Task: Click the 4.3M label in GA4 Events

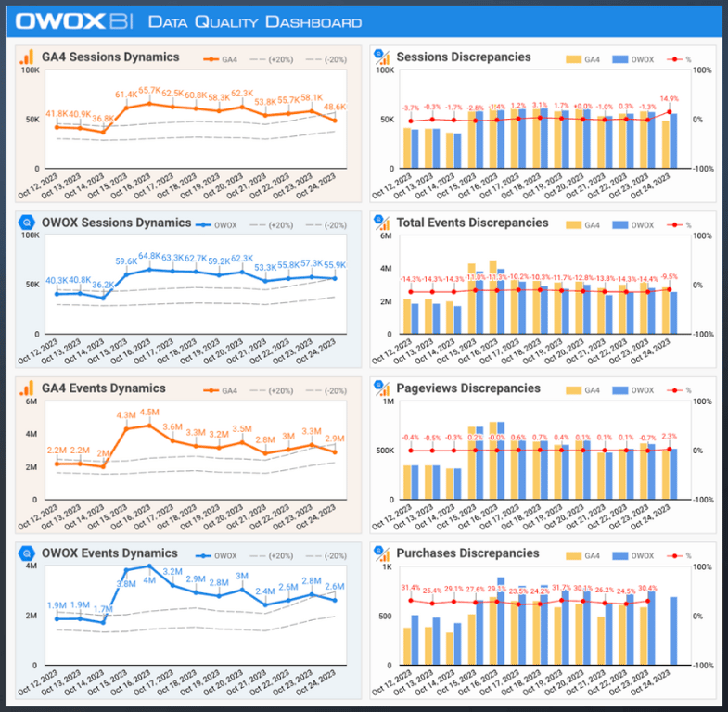Action: pos(126,415)
